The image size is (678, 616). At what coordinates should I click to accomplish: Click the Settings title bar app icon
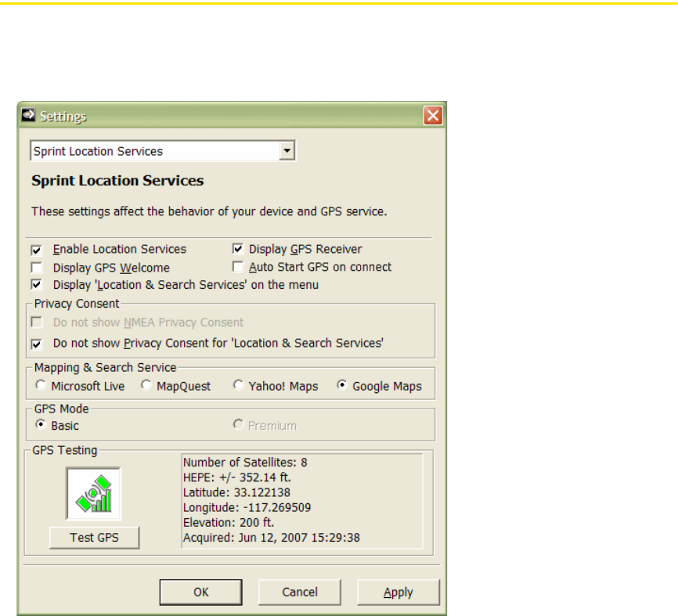click(x=28, y=115)
